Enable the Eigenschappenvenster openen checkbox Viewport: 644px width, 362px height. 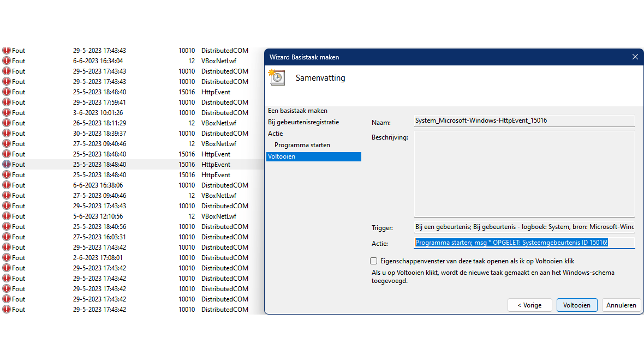tap(373, 261)
